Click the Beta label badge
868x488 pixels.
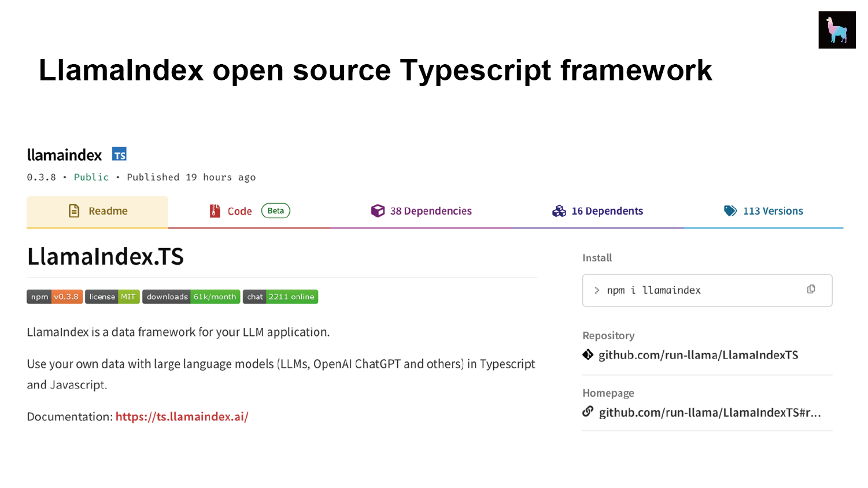click(276, 211)
